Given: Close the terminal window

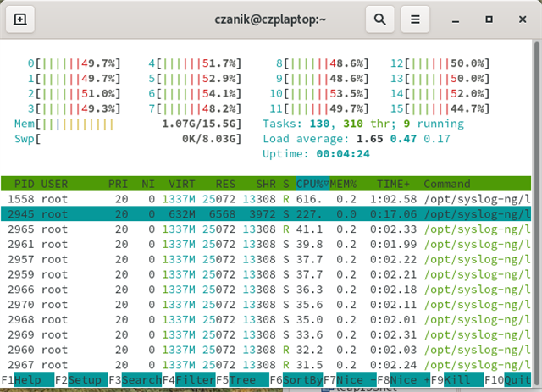Looking at the screenshot, I should [x=523, y=19].
